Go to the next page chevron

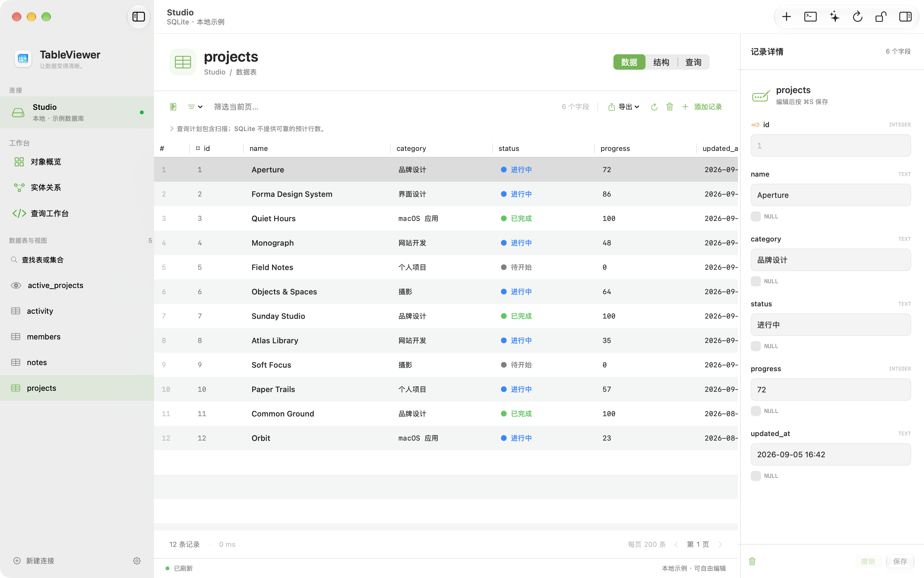pos(720,544)
